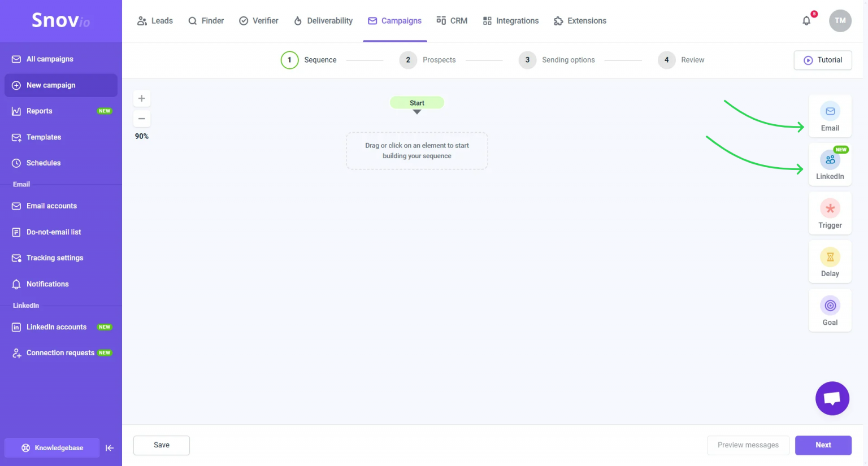Add an Email element

(x=830, y=116)
